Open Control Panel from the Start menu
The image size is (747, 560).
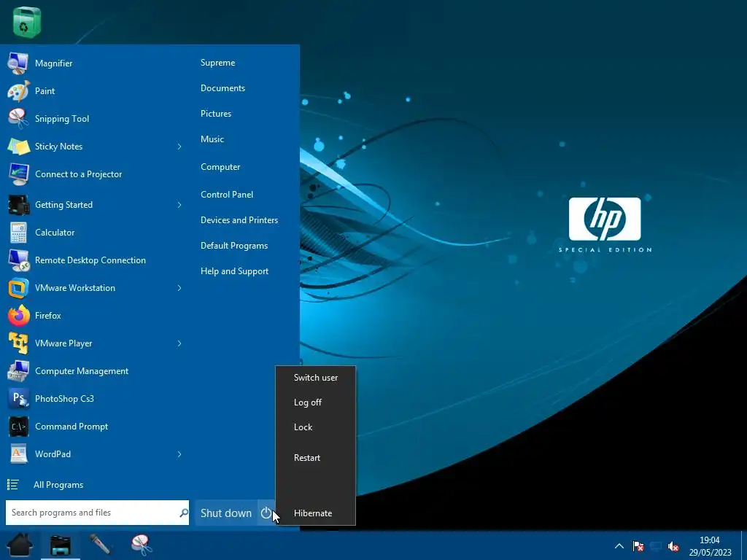click(x=227, y=195)
